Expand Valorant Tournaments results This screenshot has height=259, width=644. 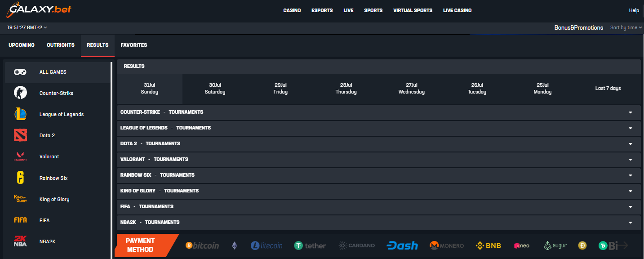click(x=378, y=160)
